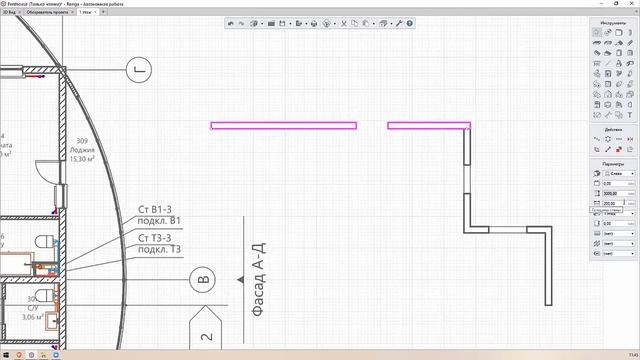Open the level dropdown in Параметры

pyautogui.click(x=619, y=213)
